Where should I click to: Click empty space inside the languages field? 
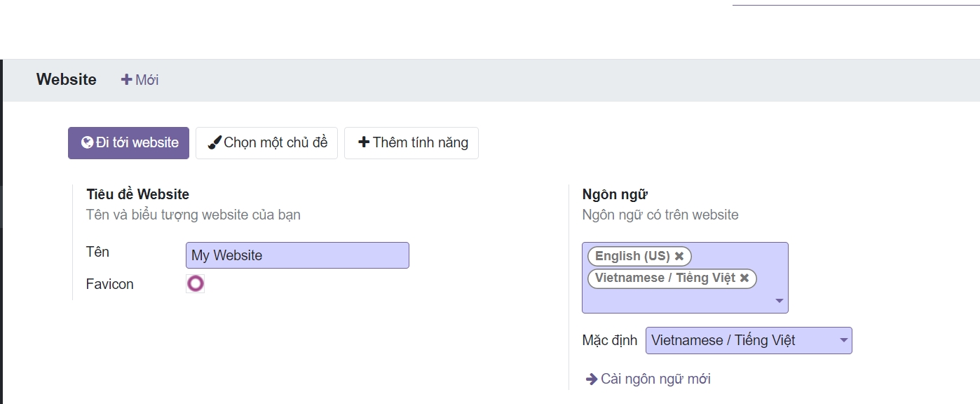tap(673, 300)
